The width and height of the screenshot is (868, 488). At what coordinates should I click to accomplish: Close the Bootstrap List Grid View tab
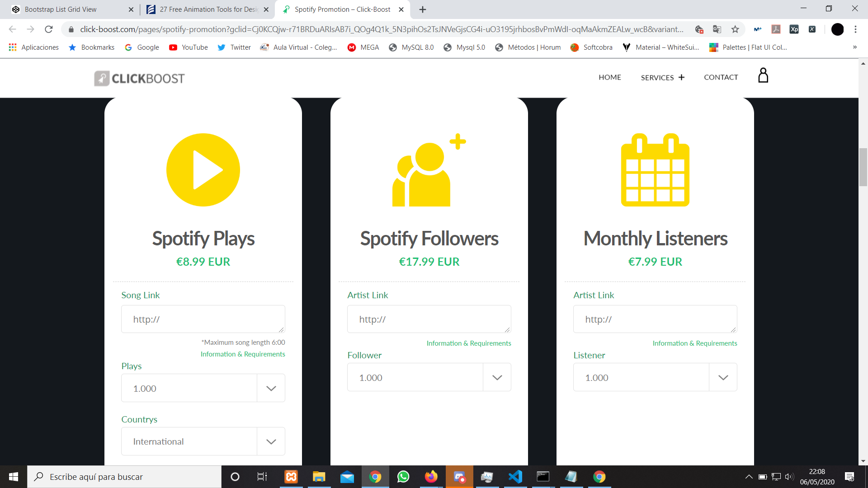[131, 9]
